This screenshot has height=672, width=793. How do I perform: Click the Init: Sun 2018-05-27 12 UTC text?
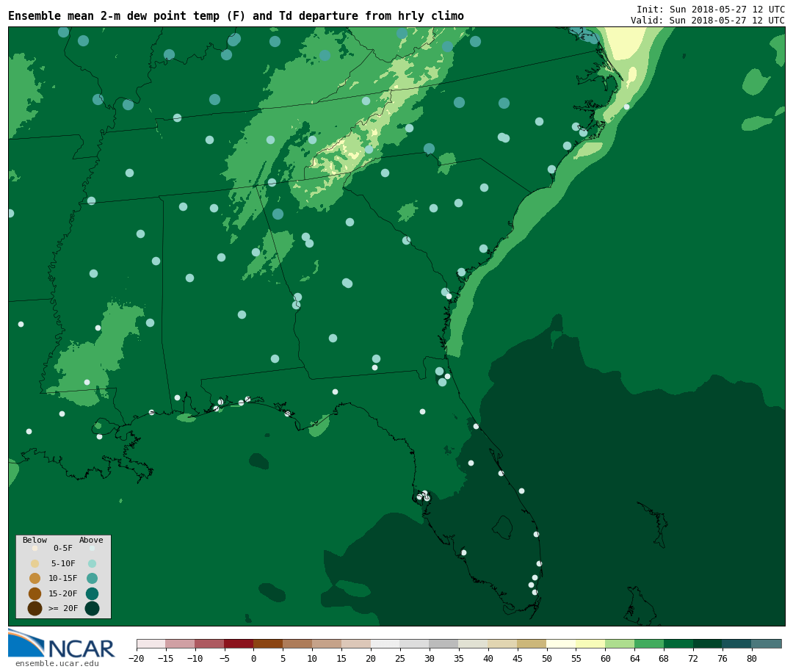pos(711,9)
